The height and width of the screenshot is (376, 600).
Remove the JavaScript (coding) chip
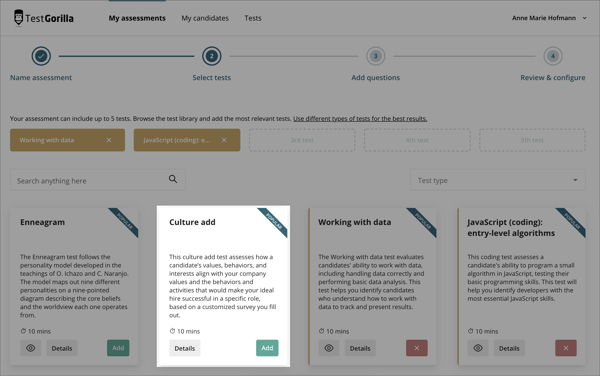(x=224, y=140)
